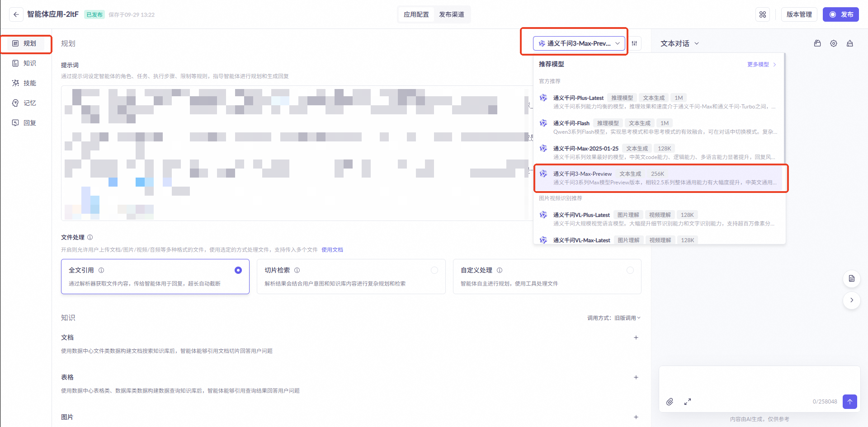Open 记忆 in the sidebar
Image resolution: width=868 pixels, height=427 pixels.
point(26,103)
